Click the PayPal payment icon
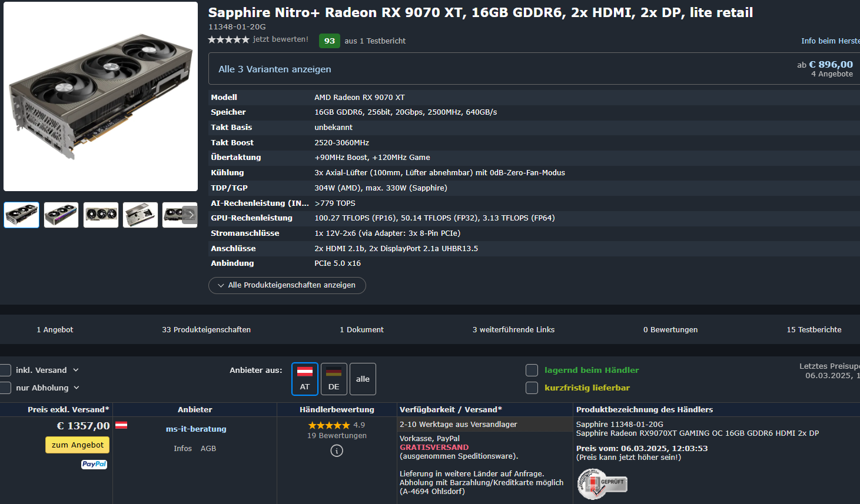Screen dimensions: 860x504 click(94, 465)
